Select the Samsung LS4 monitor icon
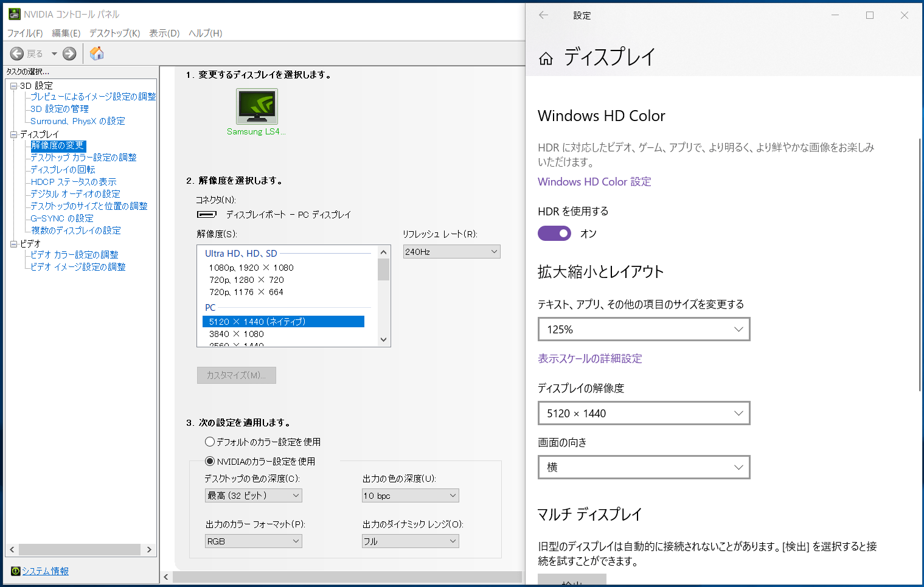 pos(257,106)
